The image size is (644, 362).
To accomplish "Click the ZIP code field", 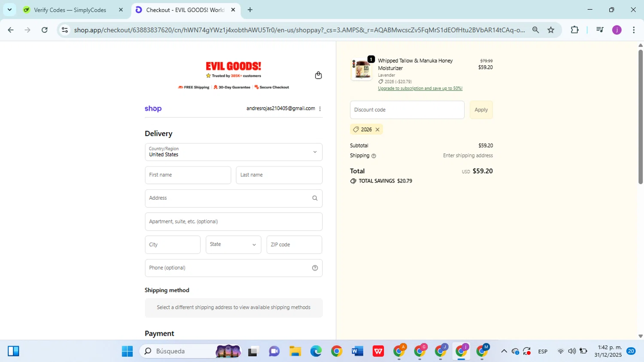I will (294, 245).
